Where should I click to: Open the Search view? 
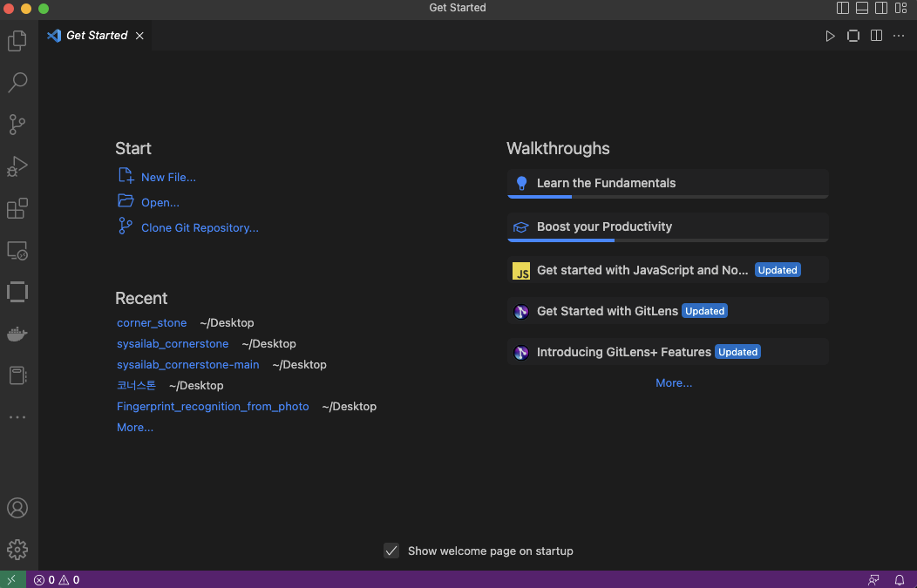point(17,83)
